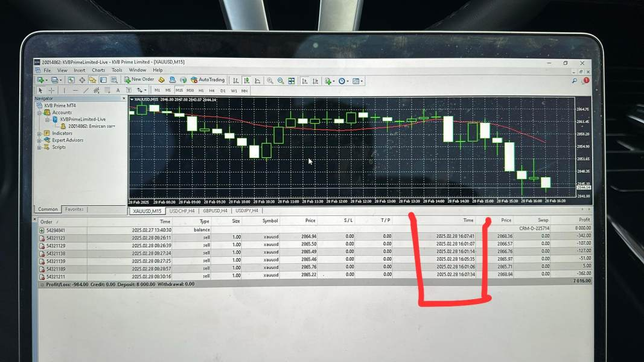Image resolution: width=644 pixels, height=362 pixels.
Task: Select order 54321123 row
Action: pyautogui.click(x=315, y=237)
